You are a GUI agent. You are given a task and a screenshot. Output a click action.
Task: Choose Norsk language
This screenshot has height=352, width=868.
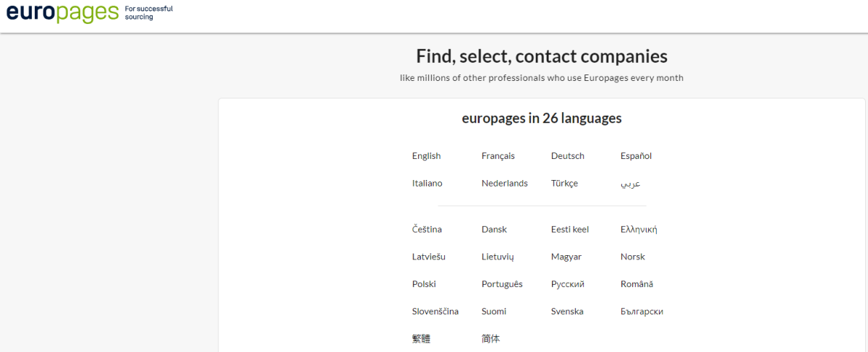coord(633,257)
